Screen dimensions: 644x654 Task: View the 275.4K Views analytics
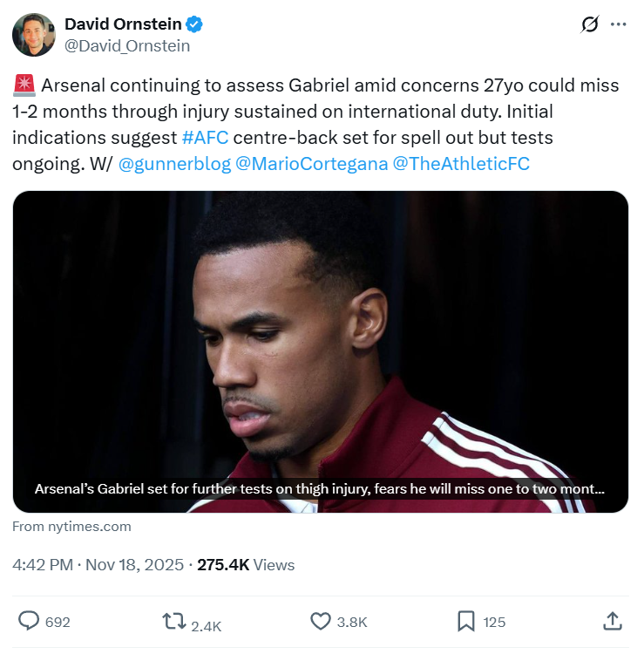coord(246,565)
